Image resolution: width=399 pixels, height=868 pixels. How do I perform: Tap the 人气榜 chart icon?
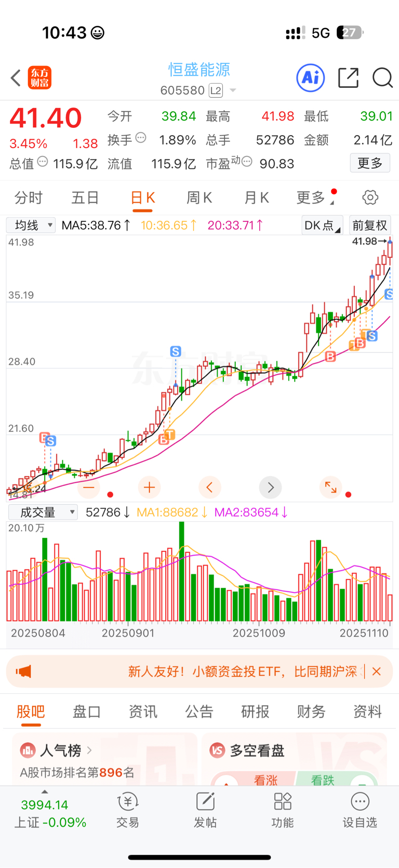(x=28, y=750)
